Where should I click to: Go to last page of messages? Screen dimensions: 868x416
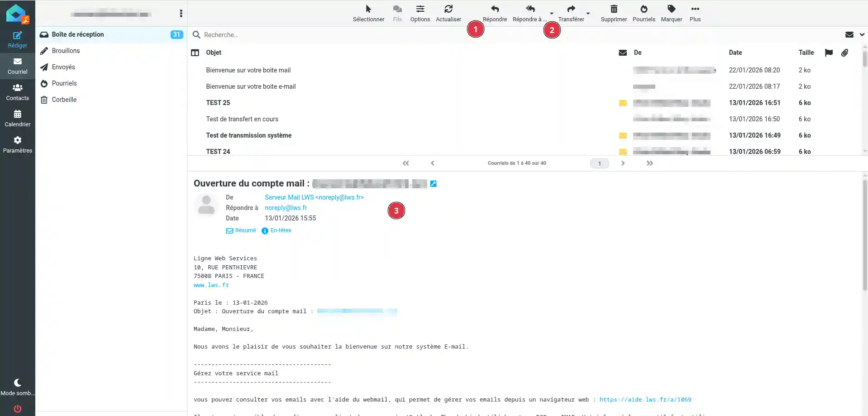(649, 163)
